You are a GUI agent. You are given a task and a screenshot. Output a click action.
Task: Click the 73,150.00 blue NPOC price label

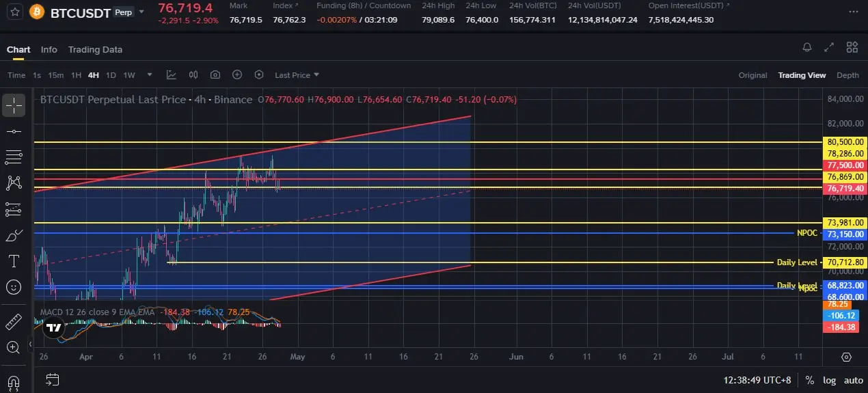[x=845, y=234]
